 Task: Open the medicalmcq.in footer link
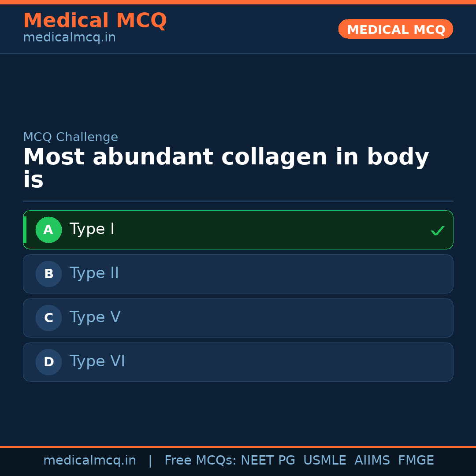click(90, 460)
